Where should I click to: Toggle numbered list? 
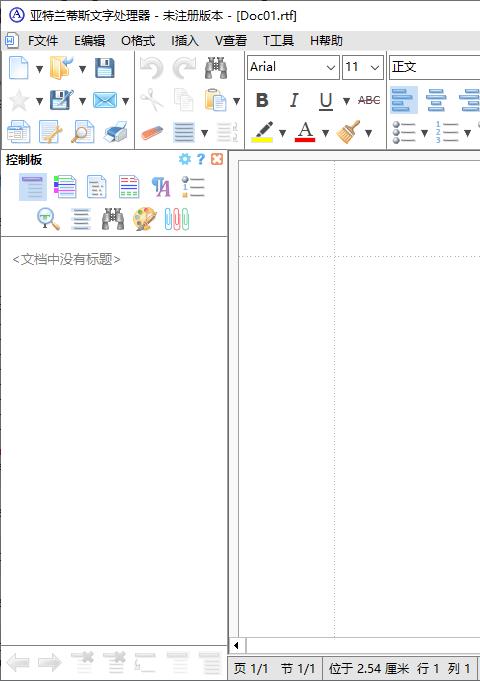click(x=447, y=132)
